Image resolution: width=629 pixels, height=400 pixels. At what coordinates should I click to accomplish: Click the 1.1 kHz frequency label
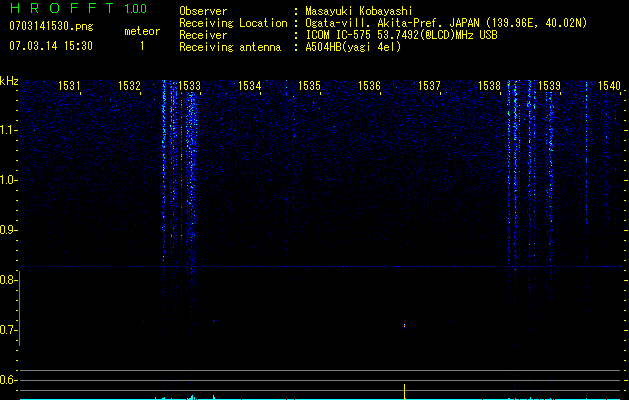coord(8,130)
